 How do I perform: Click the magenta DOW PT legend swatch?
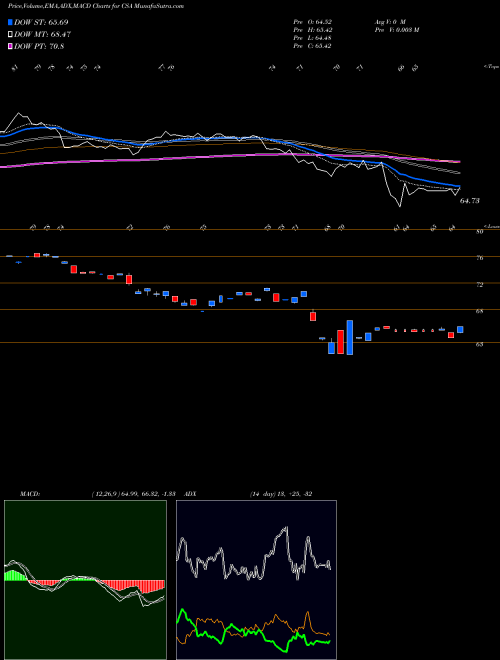pyautogui.click(x=10, y=47)
